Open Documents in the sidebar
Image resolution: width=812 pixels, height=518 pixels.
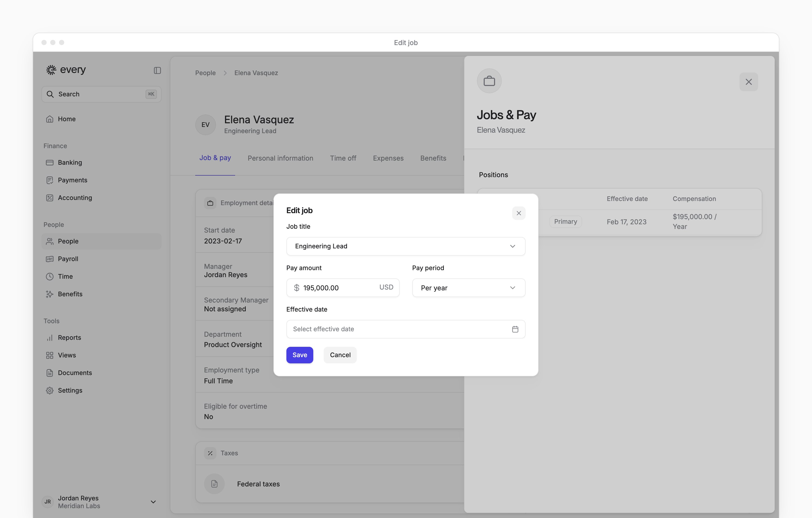click(101, 373)
